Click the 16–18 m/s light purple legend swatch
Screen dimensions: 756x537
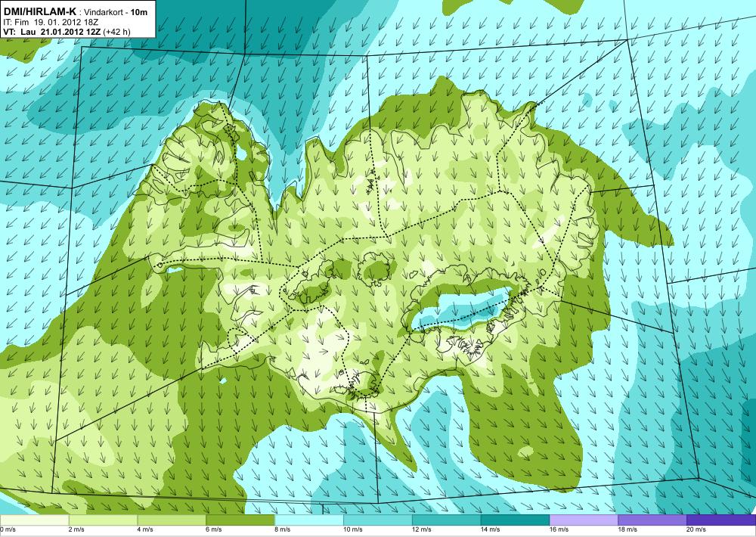click(x=584, y=520)
